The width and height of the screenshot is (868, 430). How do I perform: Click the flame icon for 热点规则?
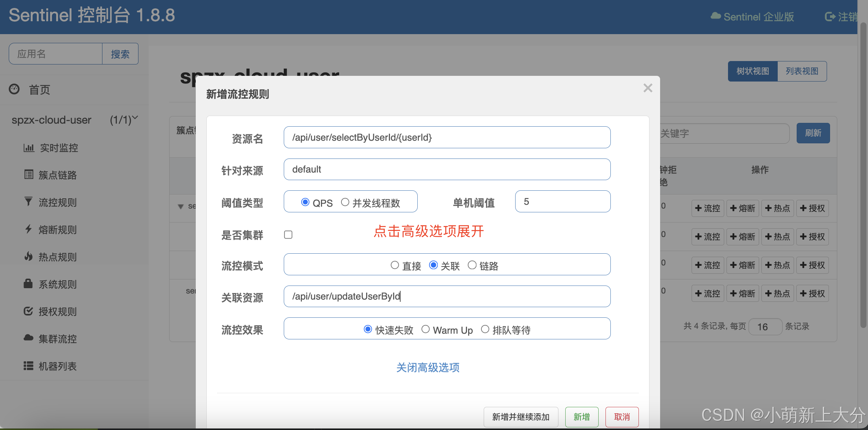pyautogui.click(x=28, y=256)
